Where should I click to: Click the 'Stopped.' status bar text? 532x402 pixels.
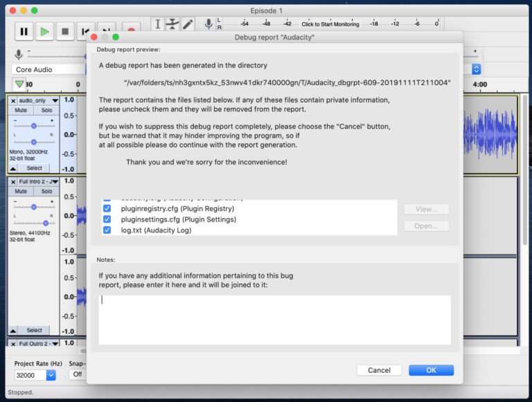pyautogui.click(x=20, y=392)
